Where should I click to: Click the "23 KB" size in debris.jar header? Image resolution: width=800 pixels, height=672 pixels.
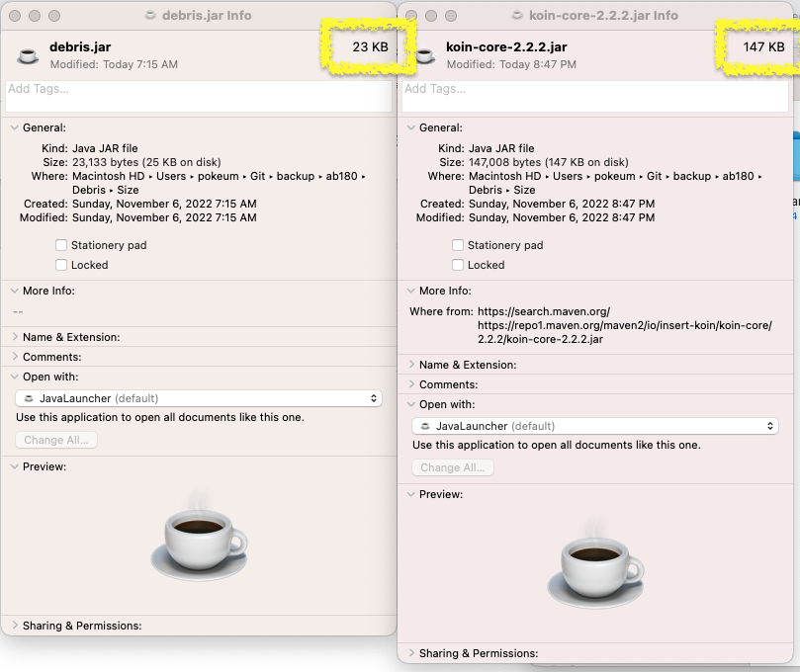(x=371, y=46)
